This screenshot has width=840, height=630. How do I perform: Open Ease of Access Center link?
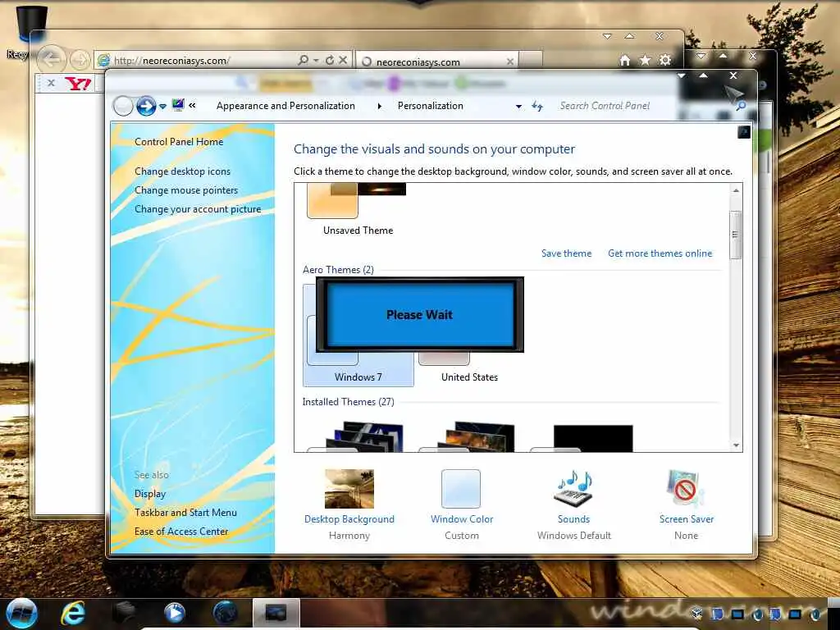point(181,532)
